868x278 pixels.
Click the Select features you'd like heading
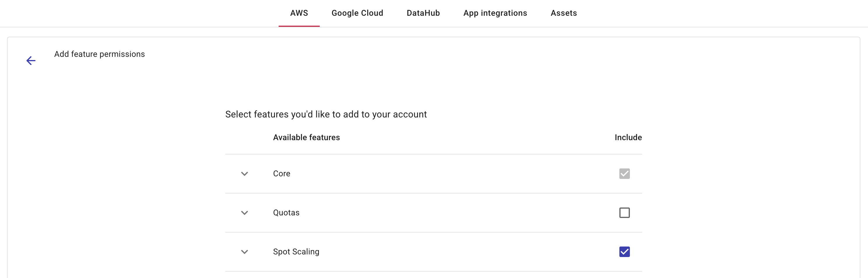click(x=326, y=115)
